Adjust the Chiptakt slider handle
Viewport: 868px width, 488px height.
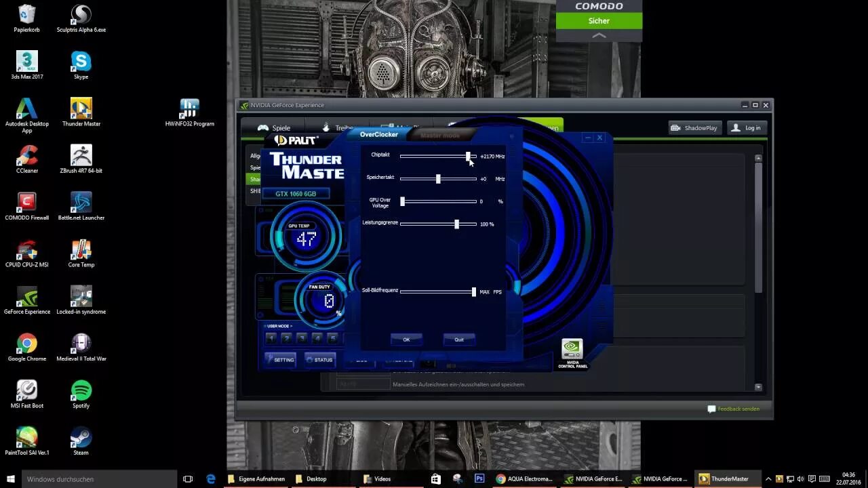coord(469,156)
